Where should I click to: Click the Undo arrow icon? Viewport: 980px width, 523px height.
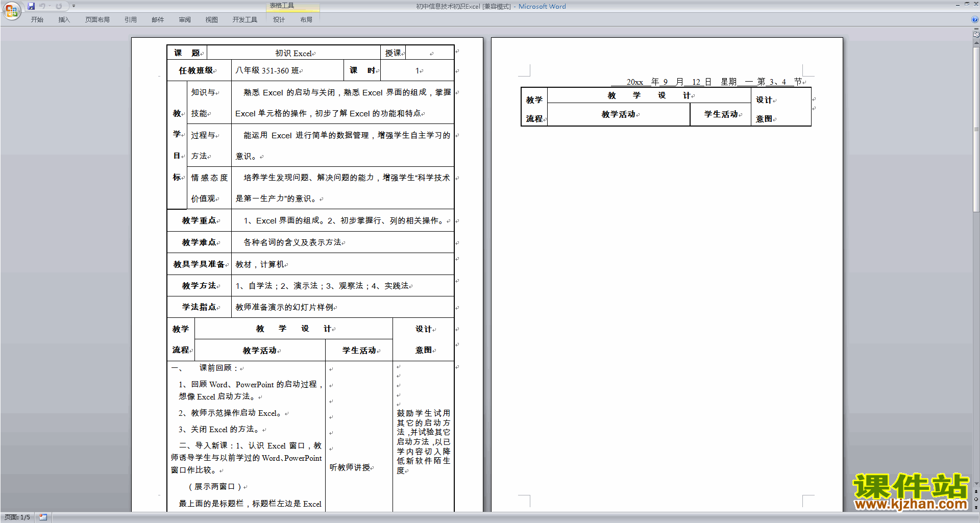tap(42, 6)
